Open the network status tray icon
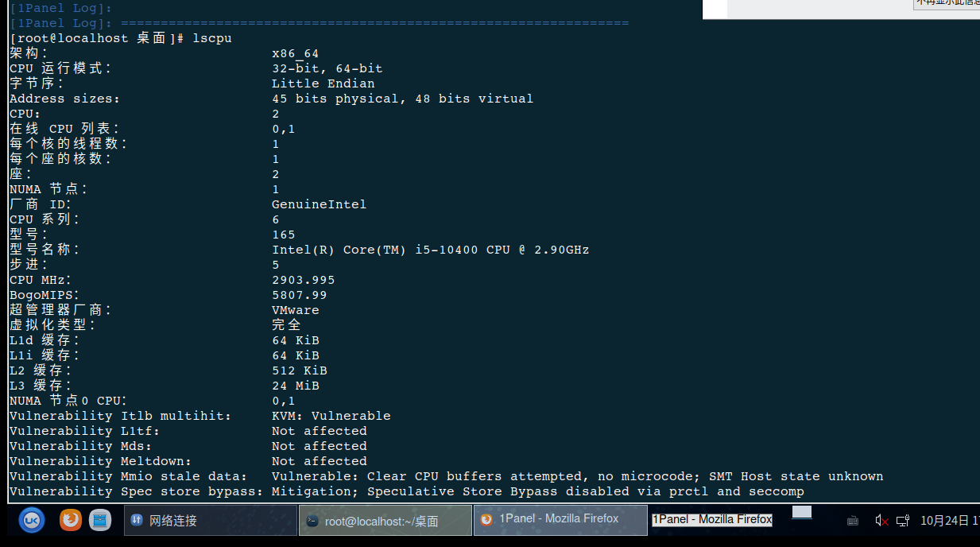Image resolution: width=980 pixels, height=547 pixels. 903,521
